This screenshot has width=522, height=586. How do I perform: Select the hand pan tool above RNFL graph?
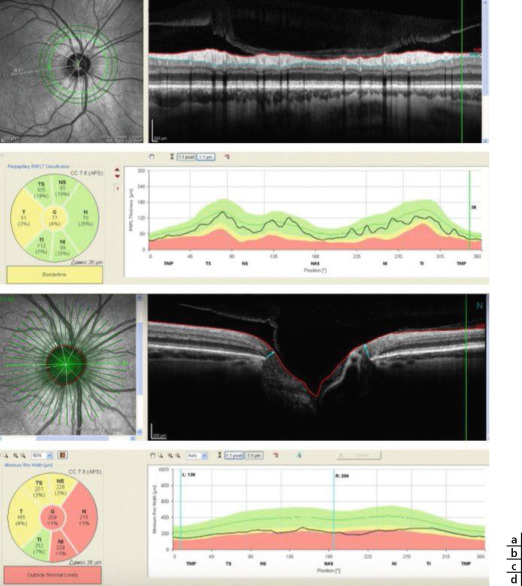click(151, 157)
